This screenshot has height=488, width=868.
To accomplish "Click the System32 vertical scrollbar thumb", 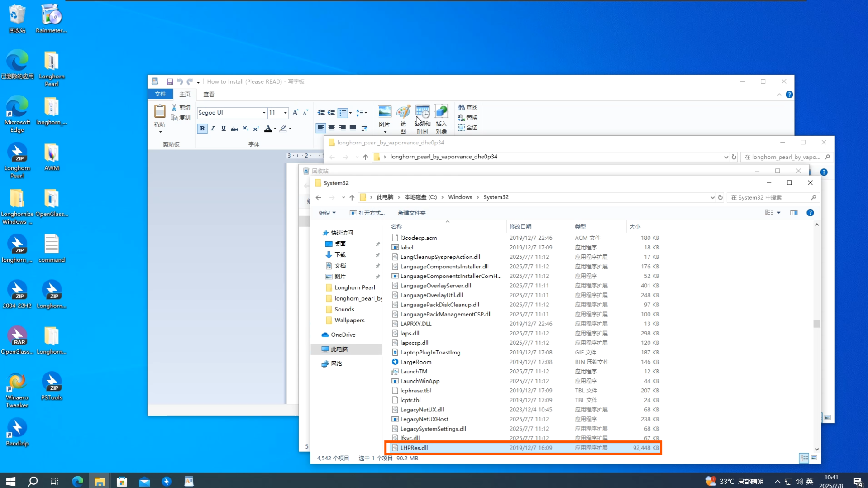I will pos(817,324).
